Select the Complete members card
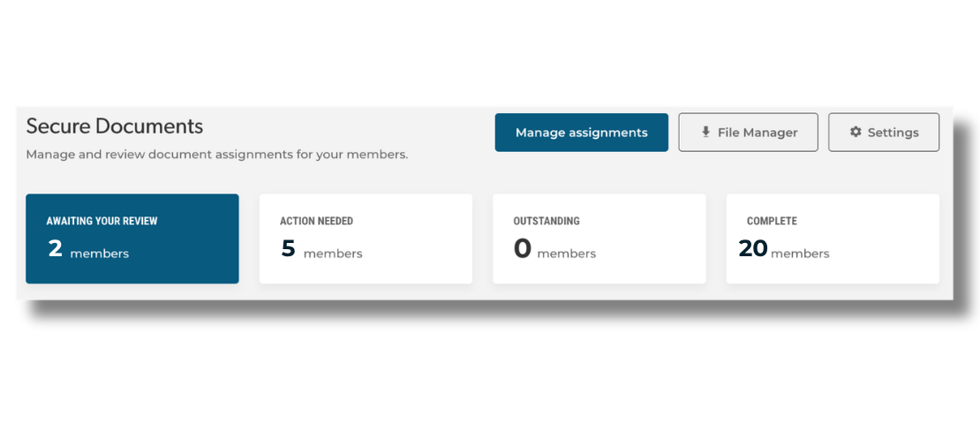980x440 pixels. coord(833,239)
